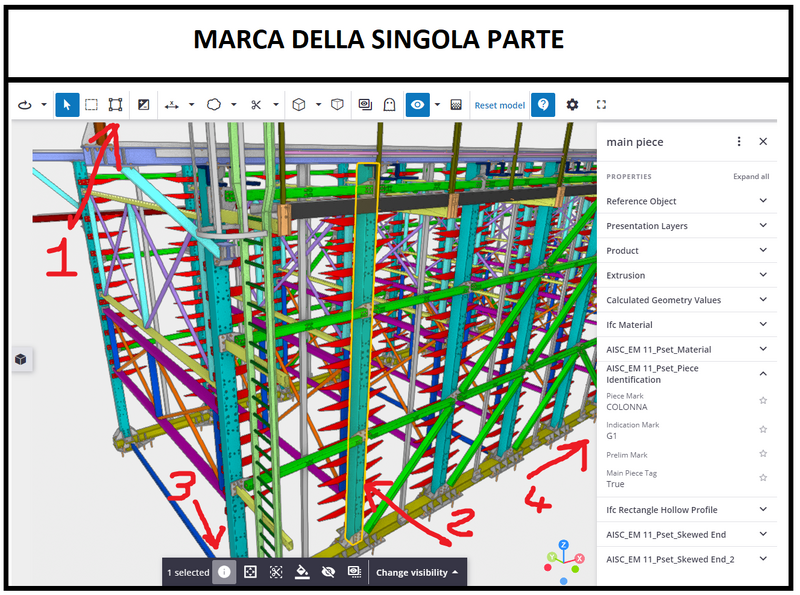
Task: Toggle the info properties button in selection bar
Action: click(x=224, y=572)
